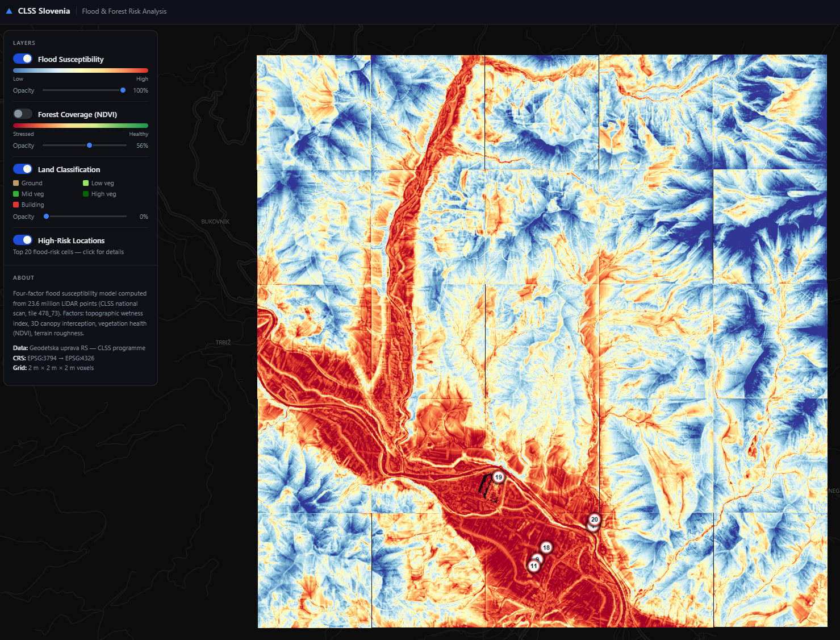This screenshot has height=640, width=840.
Task: Click the 'ABOUT' section heading
Action: pos(24,278)
